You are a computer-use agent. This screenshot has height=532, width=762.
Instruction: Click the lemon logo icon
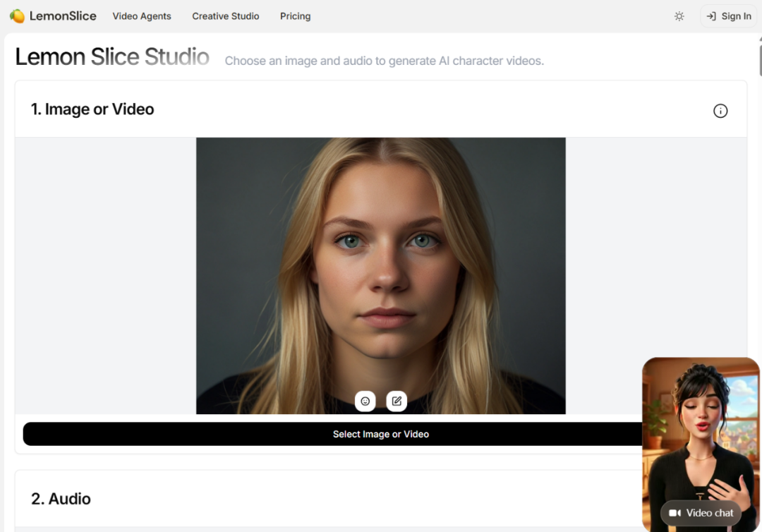point(17,16)
